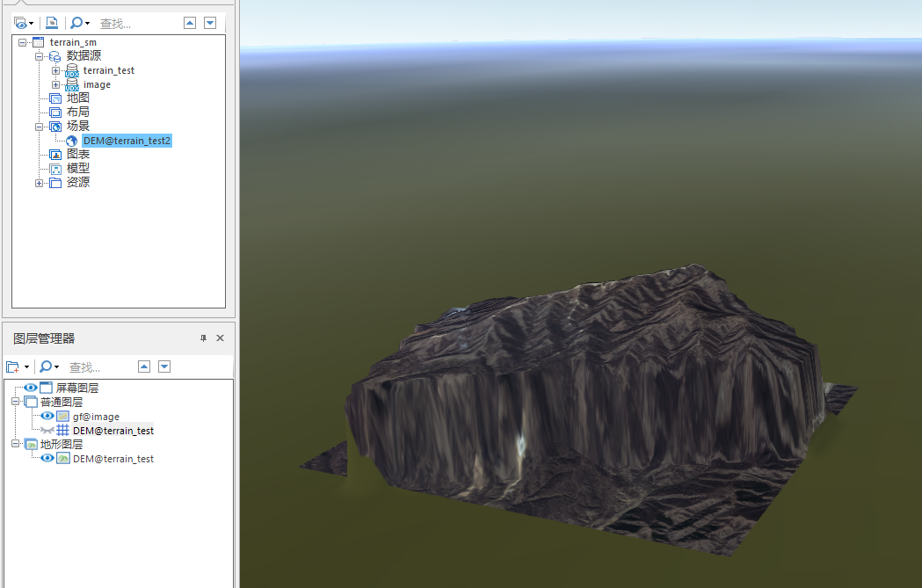The height and width of the screenshot is (588, 922).
Task: Hide the 屏幕图层 layer via eye icon
Action: click(31, 388)
